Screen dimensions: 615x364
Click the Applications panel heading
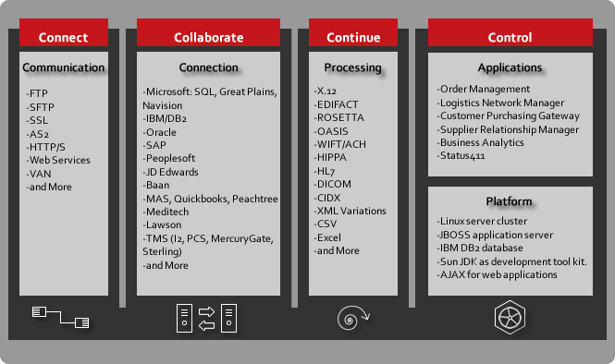click(510, 67)
